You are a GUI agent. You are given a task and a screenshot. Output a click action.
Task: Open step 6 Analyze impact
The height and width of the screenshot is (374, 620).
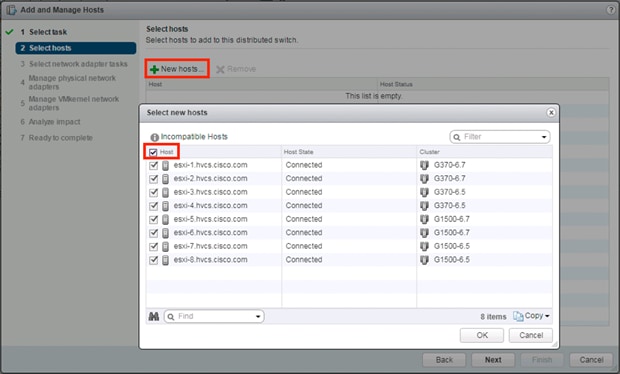point(51,122)
